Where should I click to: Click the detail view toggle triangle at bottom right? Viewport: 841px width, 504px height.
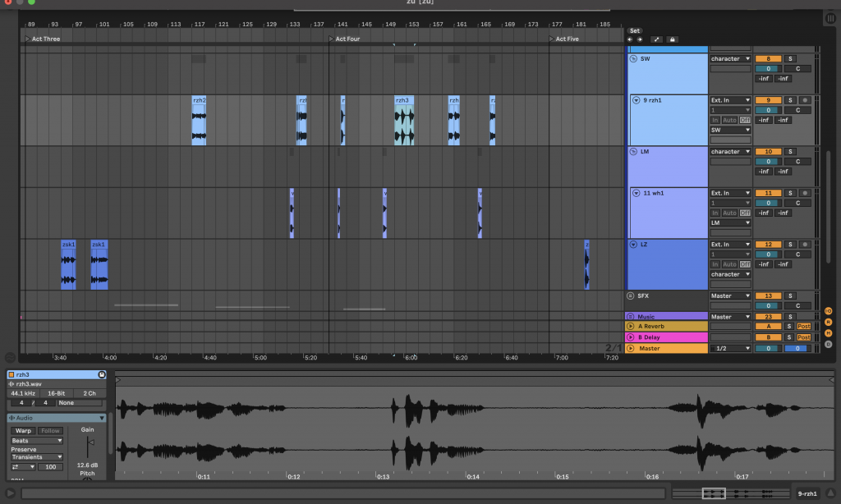[830, 493]
